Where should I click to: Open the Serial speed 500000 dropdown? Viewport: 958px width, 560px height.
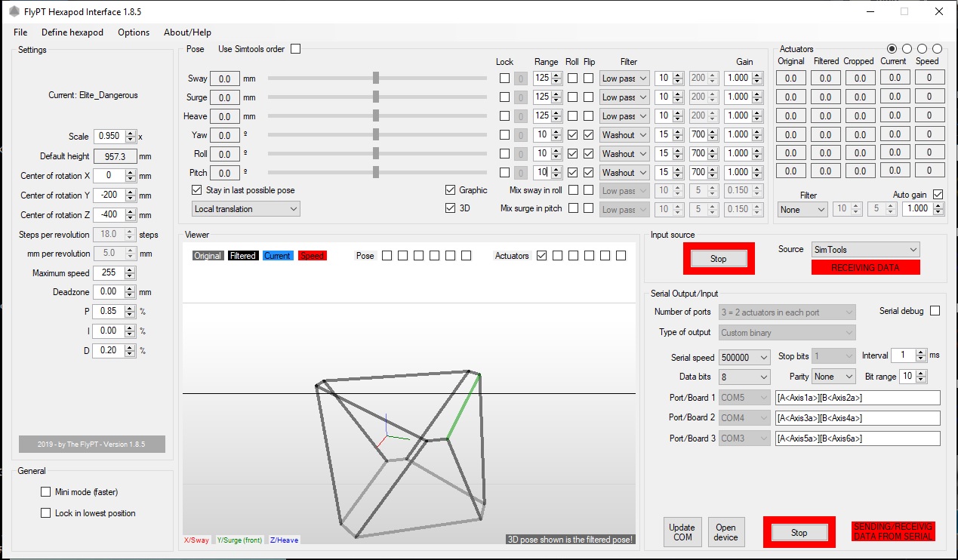[744, 358]
